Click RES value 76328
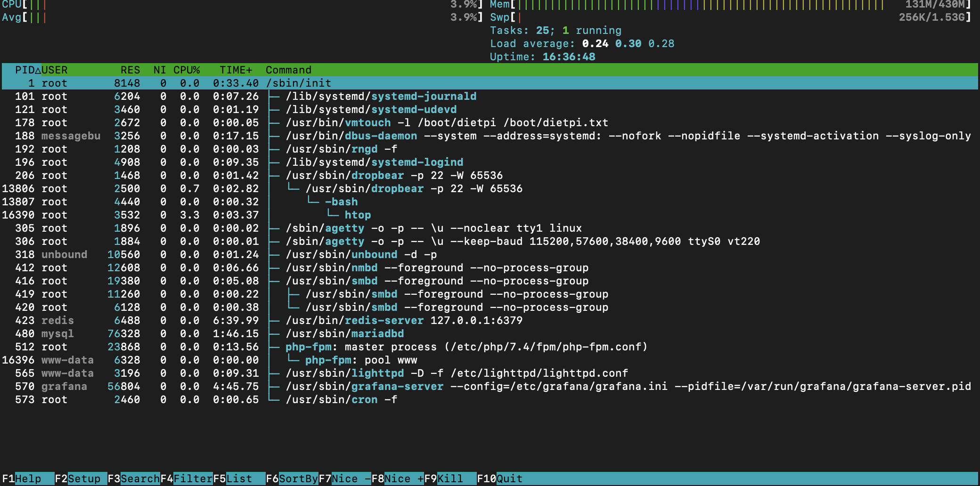Image resolution: width=980 pixels, height=486 pixels. [124, 333]
